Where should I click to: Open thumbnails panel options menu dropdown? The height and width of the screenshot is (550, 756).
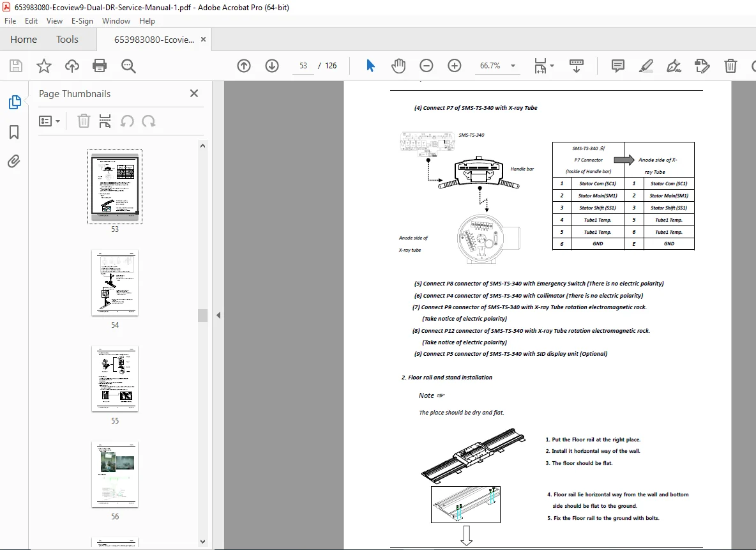(x=49, y=121)
